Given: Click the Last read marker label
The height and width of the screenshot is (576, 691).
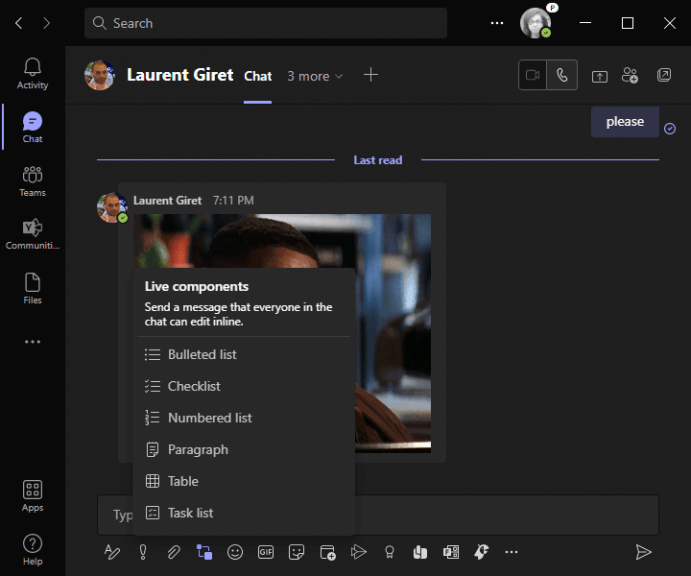Looking at the screenshot, I should pyautogui.click(x=378, y=160).
